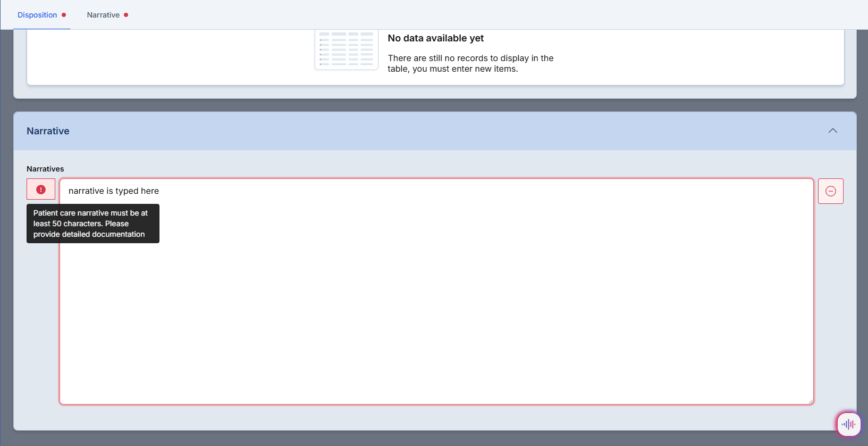The image size is (868, 446).
Task: Click the 'Narratives' field label
Action: coord(45,169)
